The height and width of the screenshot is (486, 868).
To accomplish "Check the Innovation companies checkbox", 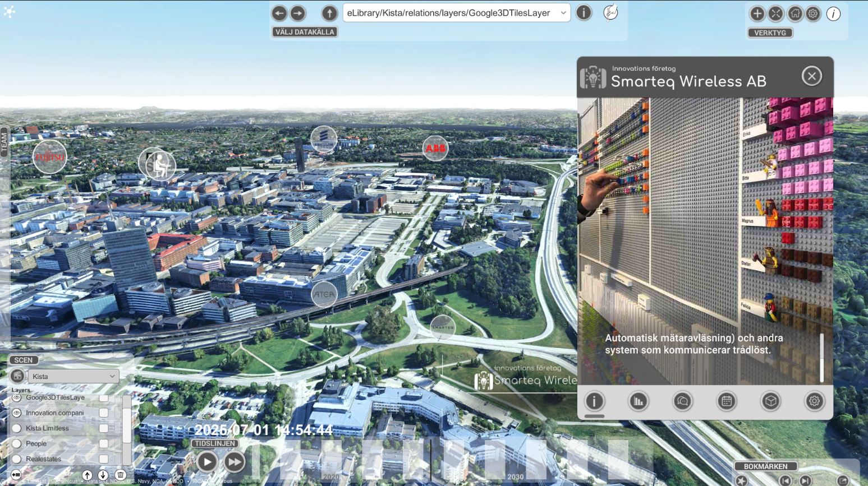I will pos(104,413).
